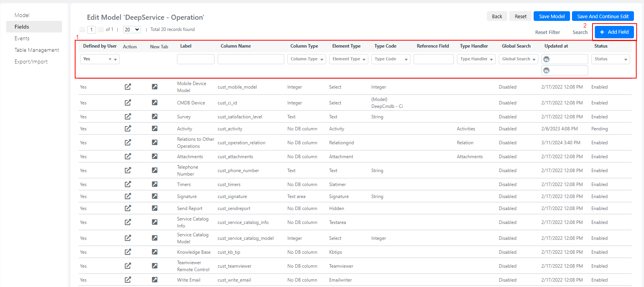Sort by Defined by User header

coord(100,46)
